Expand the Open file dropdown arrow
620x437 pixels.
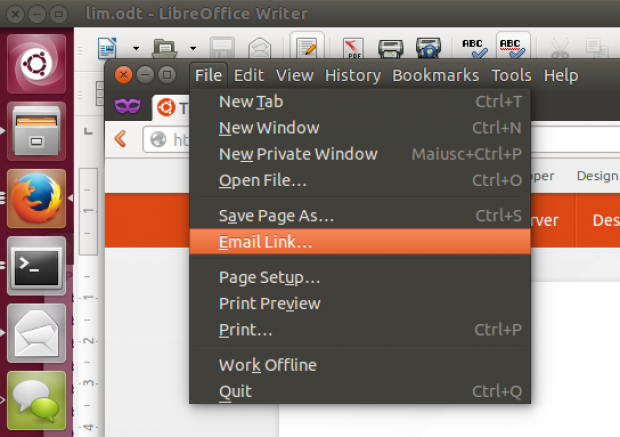[x=193, y=48]
